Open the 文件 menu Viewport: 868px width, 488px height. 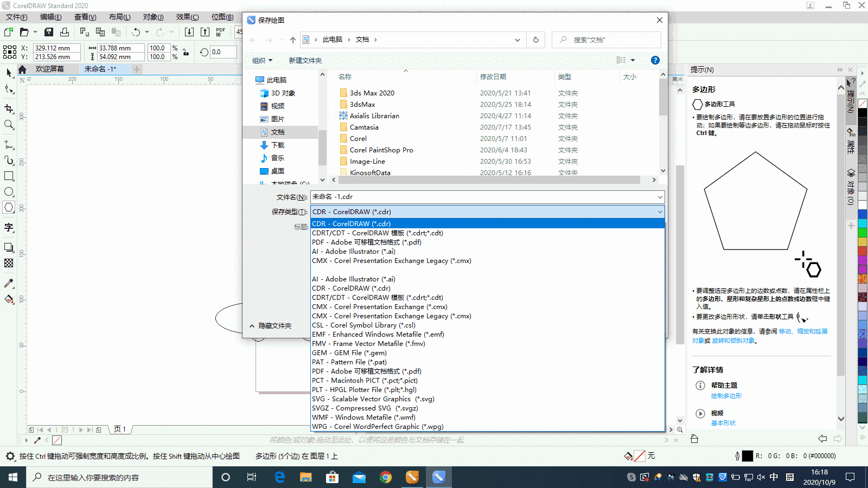[16, 17]
